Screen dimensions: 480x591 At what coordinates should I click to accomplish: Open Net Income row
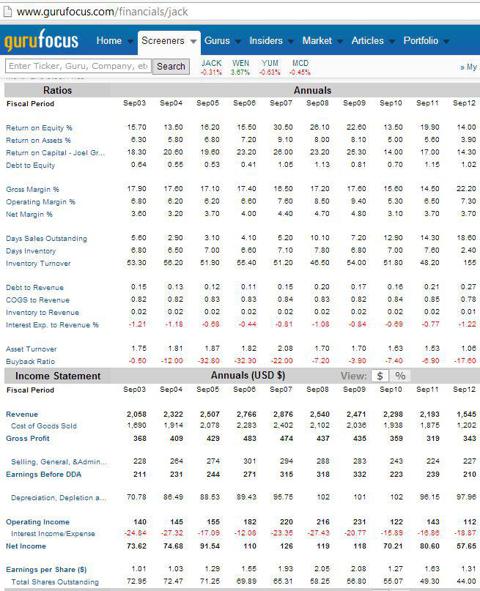(26, 546)
